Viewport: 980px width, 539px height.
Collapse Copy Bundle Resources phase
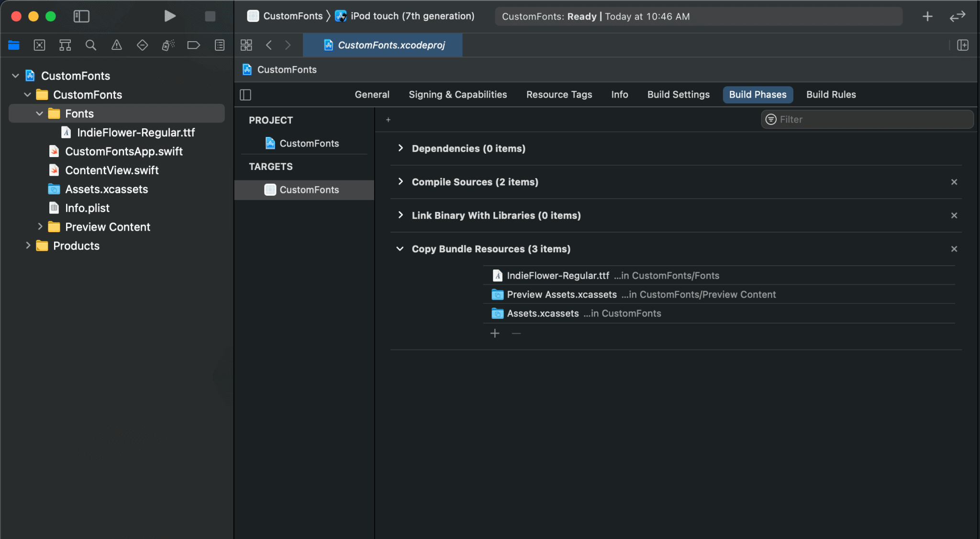[x=400, y=249]
